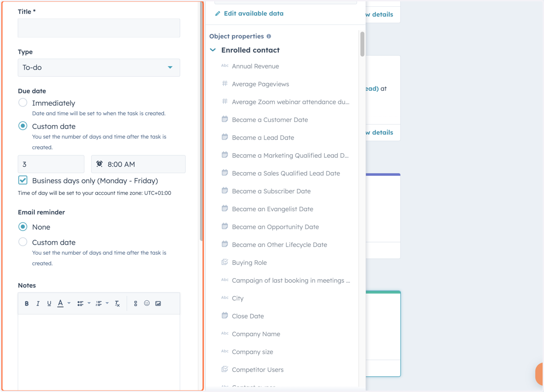Select None for Email reminder
This screenshot has width=544, height=392.
23,227
